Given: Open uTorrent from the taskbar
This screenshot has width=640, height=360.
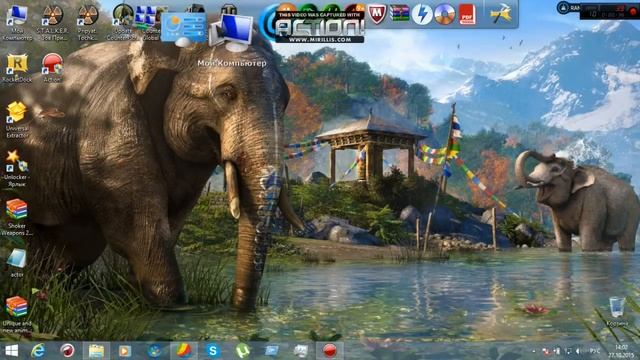Looking at the screenshot, I should pyautogui.click(x=242, y=351).
